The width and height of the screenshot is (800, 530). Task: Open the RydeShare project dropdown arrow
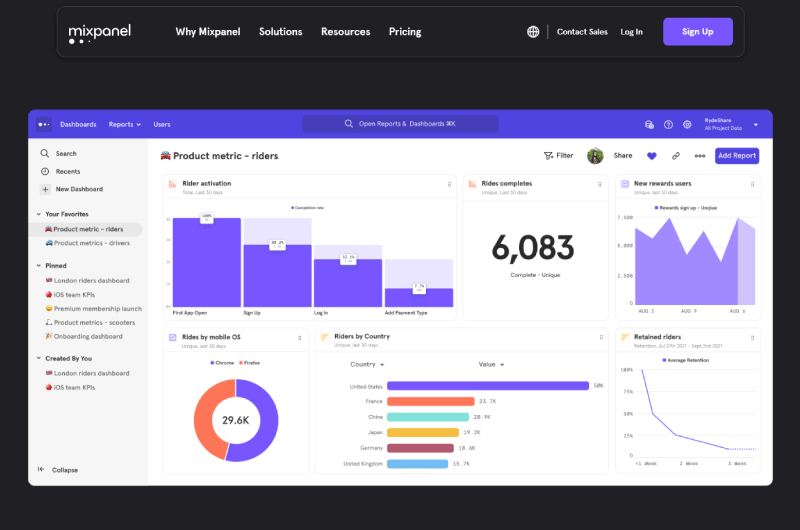coord(756,124)
